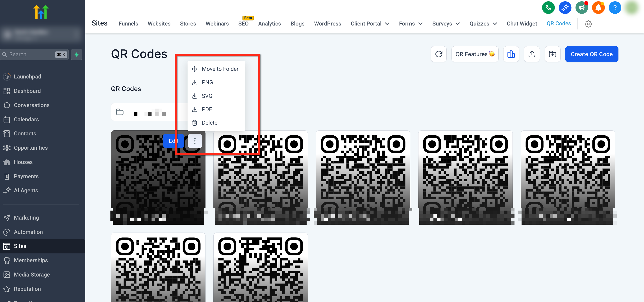Screen dimensions: 644x302
Task: Click the QR Features button
Action: tap(475, 54)
